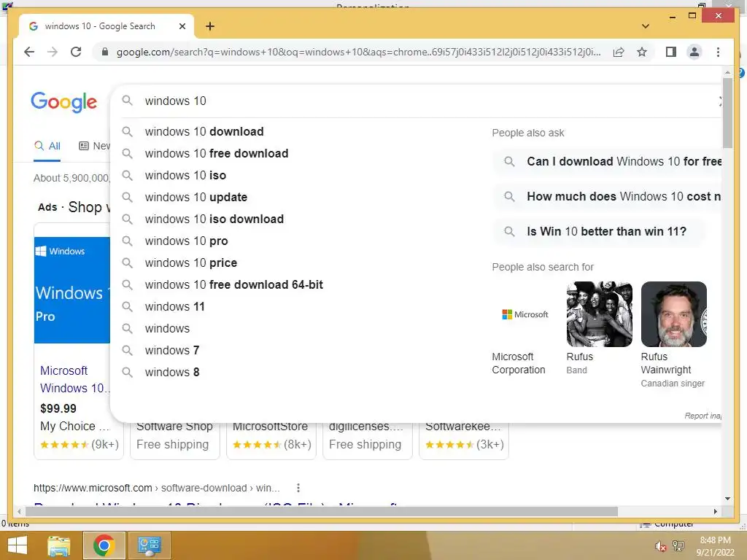Close the windows 10 - Google Search tab
The height and width of the screenshot is (560, 747).
tap(182, 26)
